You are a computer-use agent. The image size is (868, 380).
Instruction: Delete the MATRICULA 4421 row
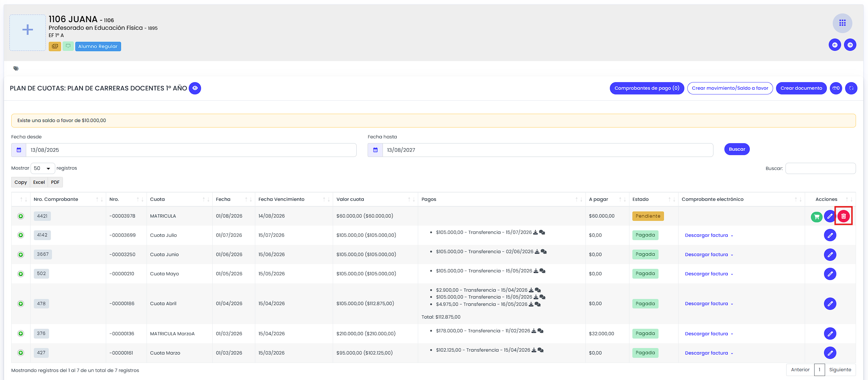[844, 216]
